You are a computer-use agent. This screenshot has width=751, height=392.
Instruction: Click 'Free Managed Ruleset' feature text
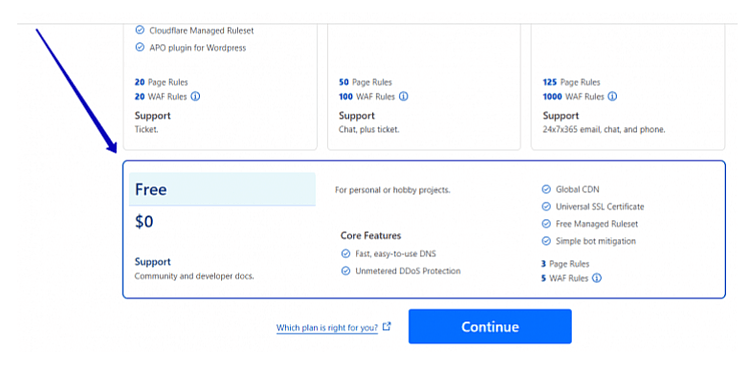tap(597, 224)
